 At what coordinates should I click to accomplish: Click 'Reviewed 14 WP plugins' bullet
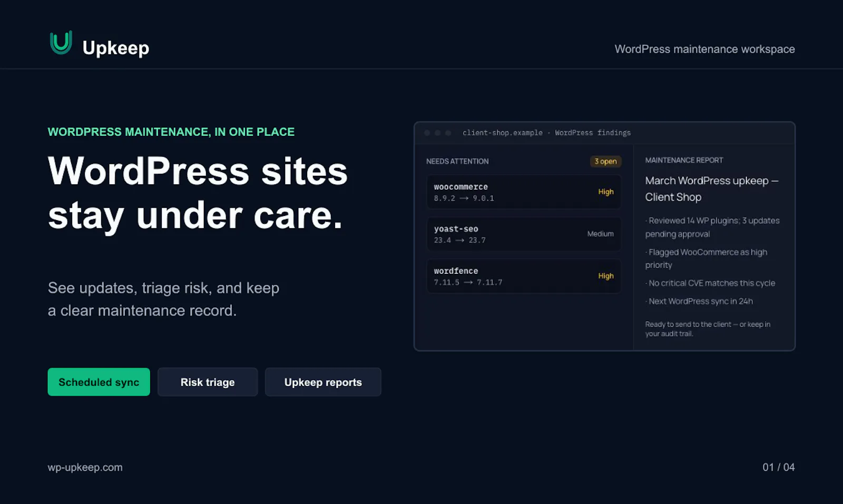pos(712,227)
